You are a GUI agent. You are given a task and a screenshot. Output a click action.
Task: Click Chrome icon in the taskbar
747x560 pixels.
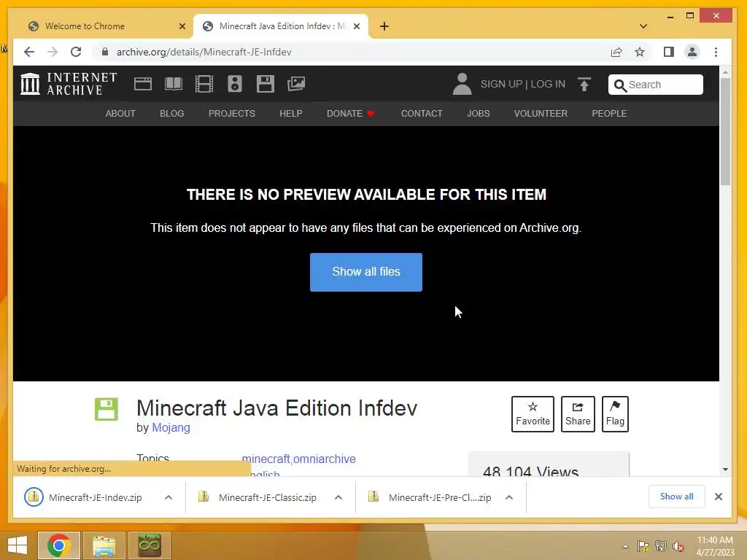point(59,545)
